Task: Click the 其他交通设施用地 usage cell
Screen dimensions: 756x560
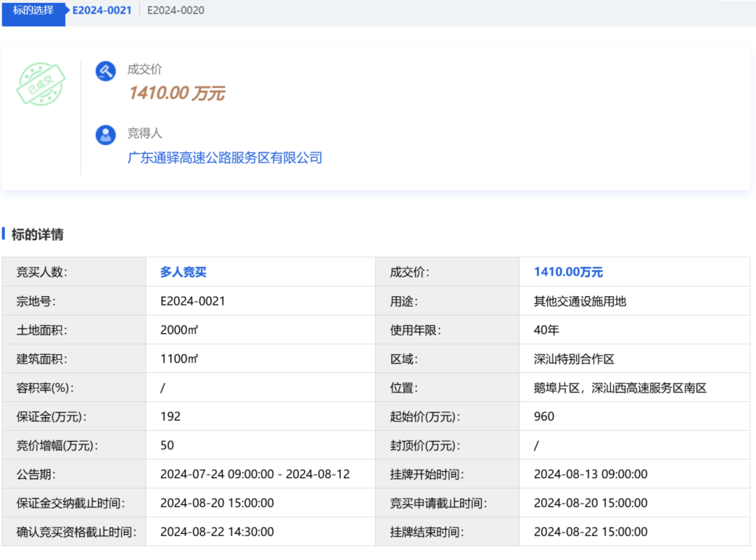Action: (580, 302)
